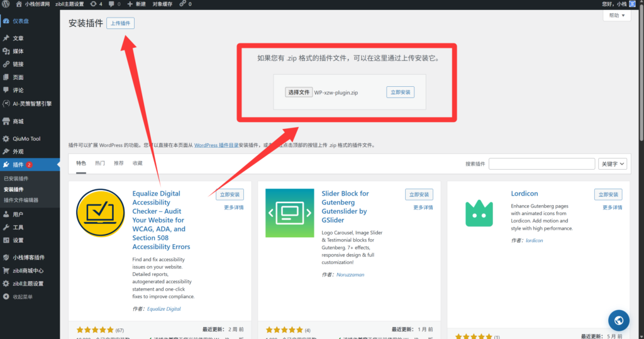Open the WordPress 插件目录 link
The image size is (644, 339).
216,145
